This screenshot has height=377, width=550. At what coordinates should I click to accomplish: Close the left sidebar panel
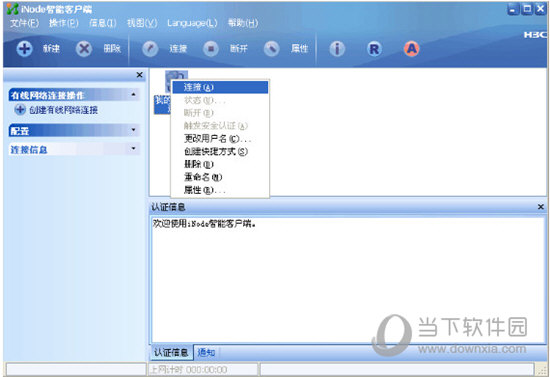(140, 75)
